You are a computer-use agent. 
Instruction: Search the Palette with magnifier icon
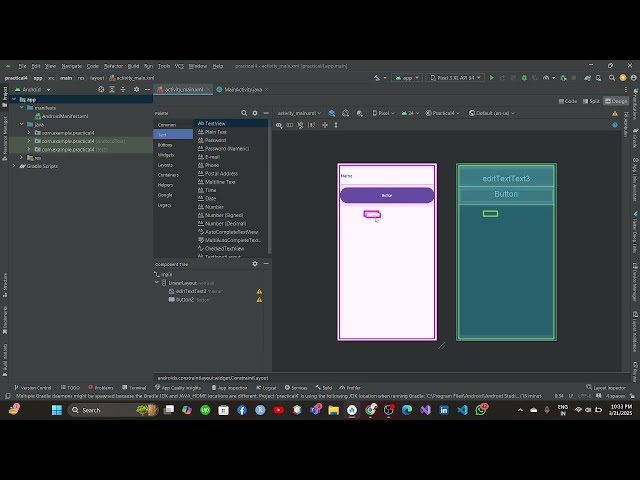pos(244,113)
